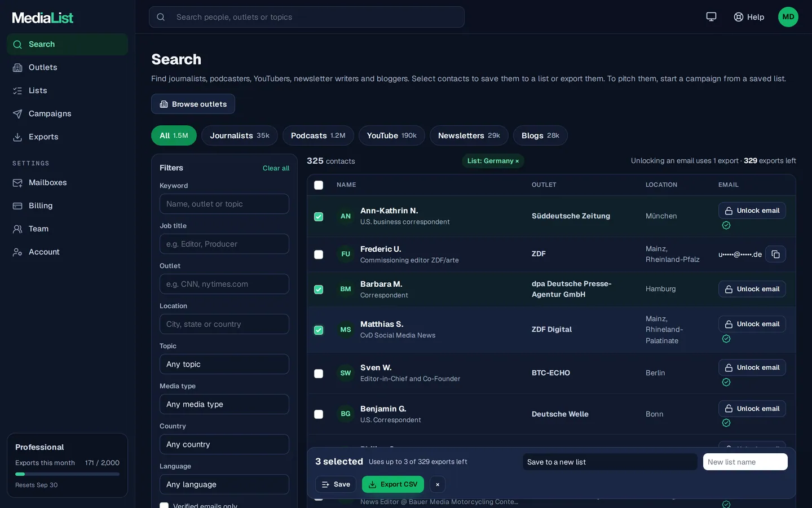Screen dimensions: 812x508
Task: Dismiss the selection bar with × button
Action: pyautogui.click(x=438, y=484)
